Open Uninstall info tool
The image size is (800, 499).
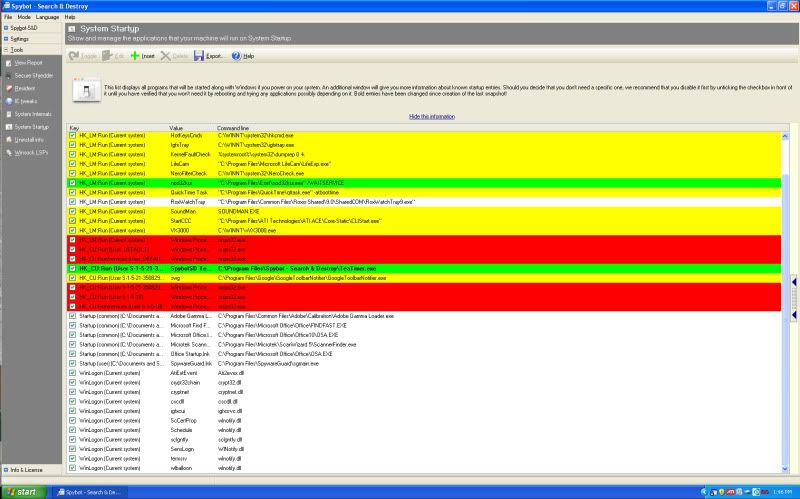click(x=29, y=140)
